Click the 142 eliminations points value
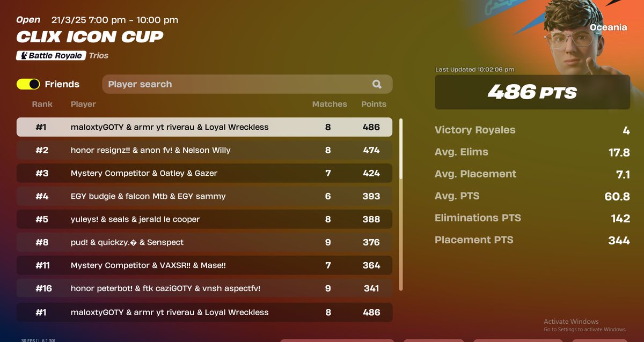 tap(620, 218)
